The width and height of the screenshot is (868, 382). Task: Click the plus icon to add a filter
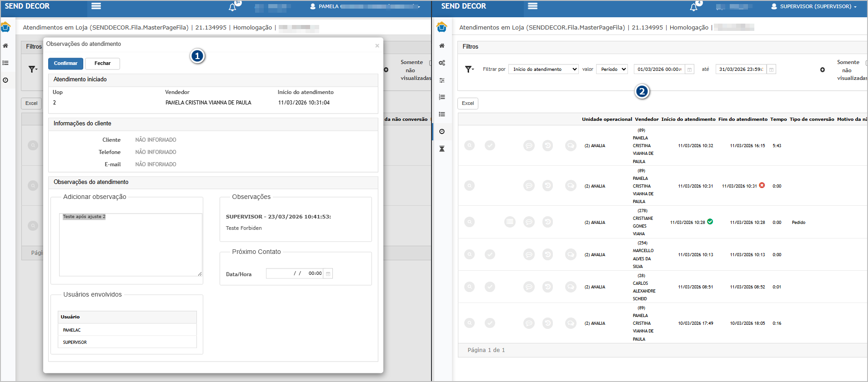822,70
